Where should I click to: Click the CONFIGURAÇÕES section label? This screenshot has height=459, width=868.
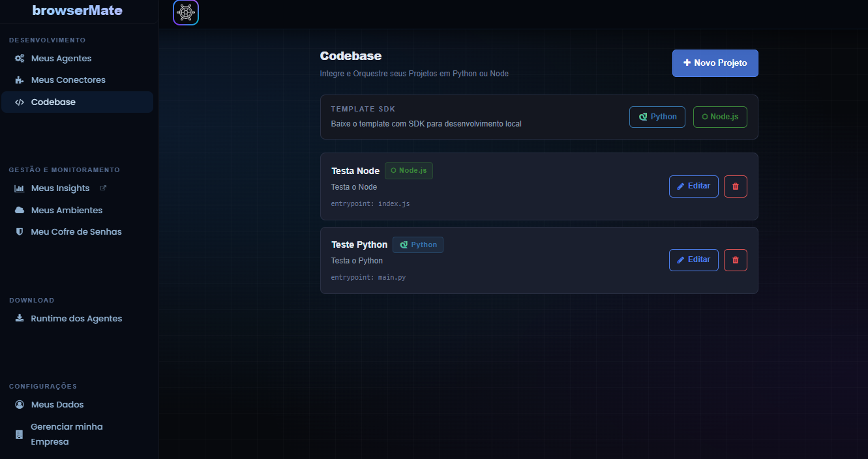(x=43, y=387)
